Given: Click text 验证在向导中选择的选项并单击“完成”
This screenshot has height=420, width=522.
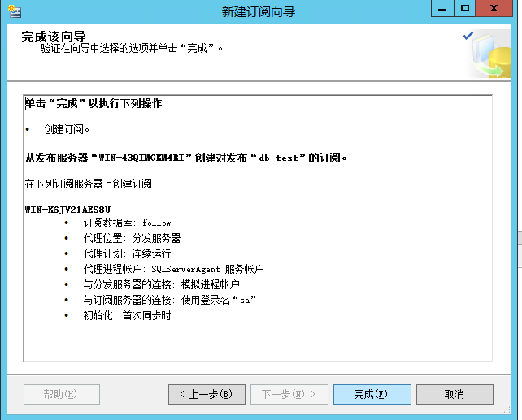Looking at the screenshot, I should [132, 49].
